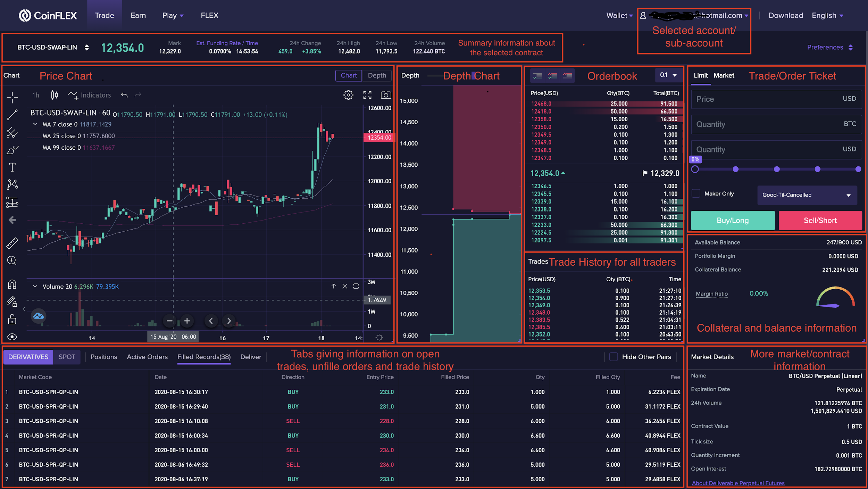
Task: Take chart snapshot with camera icon
Action: pyautogui.click(x=386, y=95)
